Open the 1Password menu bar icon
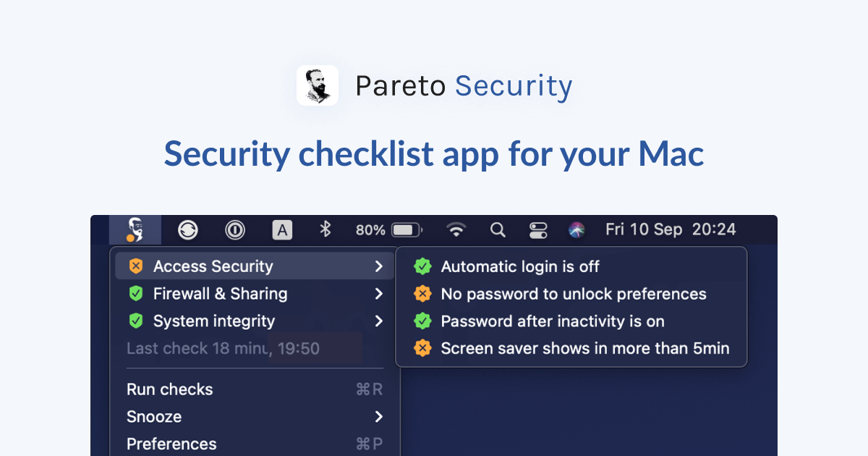 [x=234, y=229]
